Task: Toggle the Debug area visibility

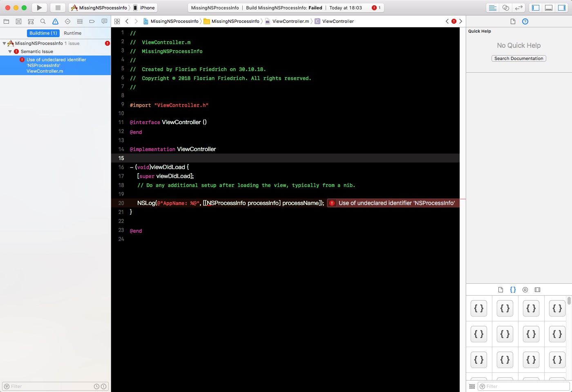Action: tap(548, 7)
